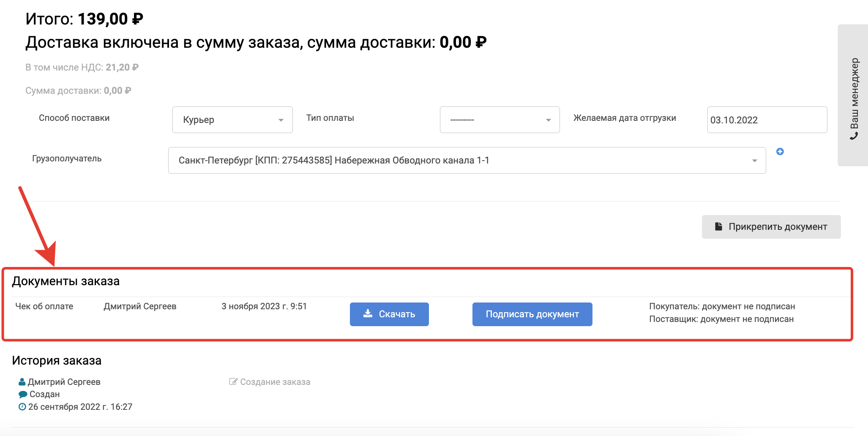Open the Способ поставки dropdown showing Курьер

coord(232,120)
